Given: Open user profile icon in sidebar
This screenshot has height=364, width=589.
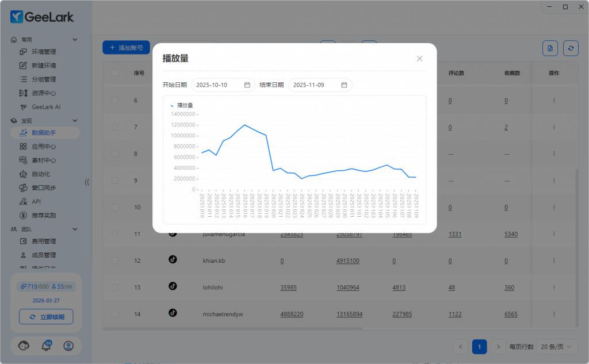Looking at the screenshot, I should [x=68, y=346].
